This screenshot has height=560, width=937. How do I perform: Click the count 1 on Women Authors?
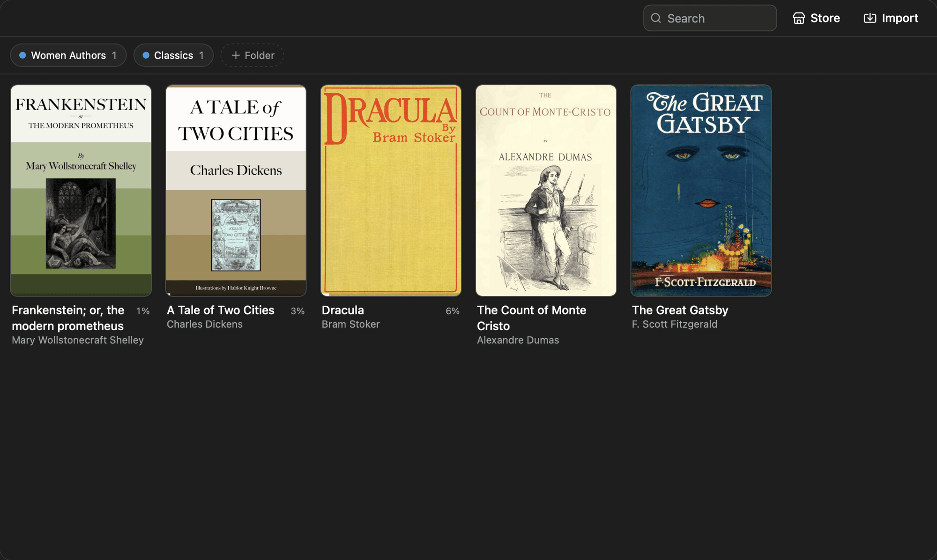coord(114,55)
